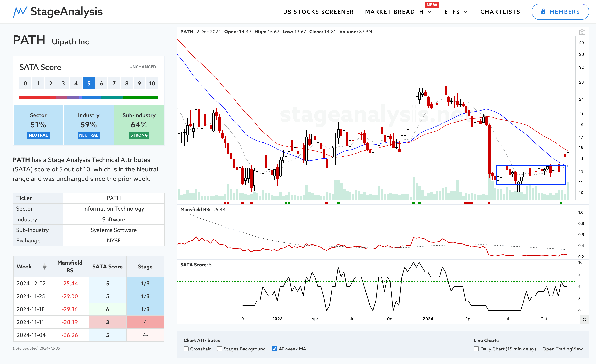Click SATA score 6 table cell

(107, 309)
